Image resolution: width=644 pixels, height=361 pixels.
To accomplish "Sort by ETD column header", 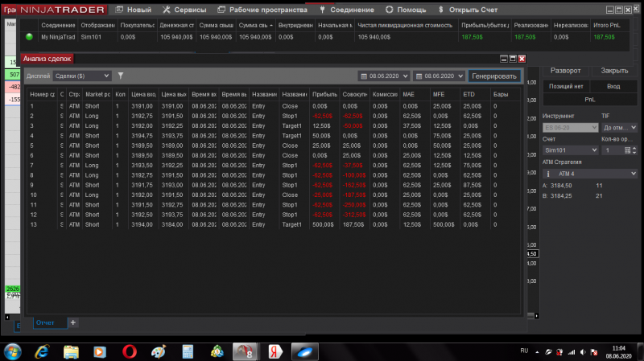I will 475,94.
